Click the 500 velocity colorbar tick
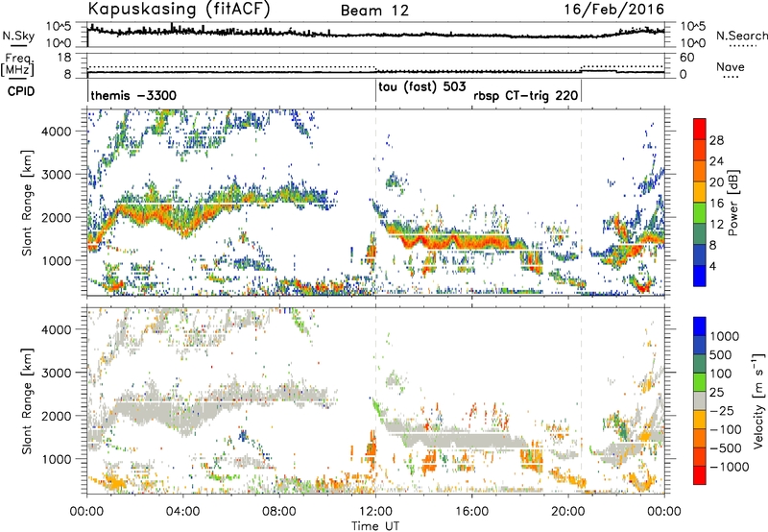 pos(721,354)
